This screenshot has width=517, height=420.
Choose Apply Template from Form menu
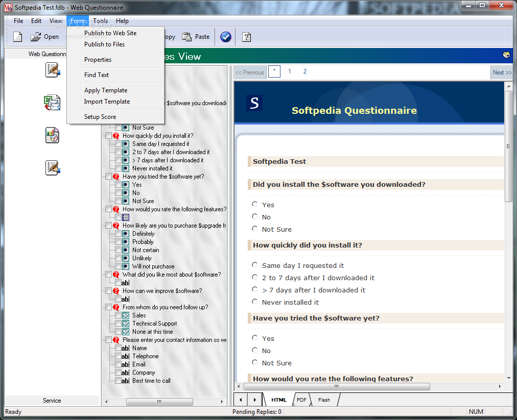106,90
